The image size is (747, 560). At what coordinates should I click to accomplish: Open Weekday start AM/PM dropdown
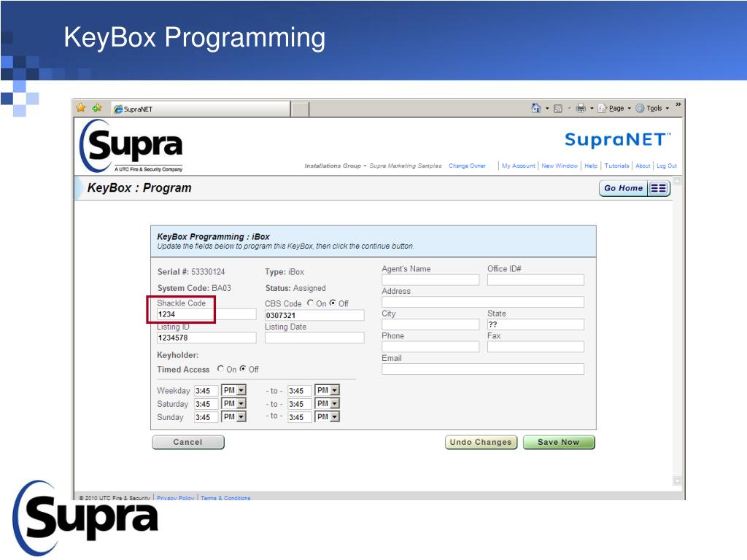(233, 391)
